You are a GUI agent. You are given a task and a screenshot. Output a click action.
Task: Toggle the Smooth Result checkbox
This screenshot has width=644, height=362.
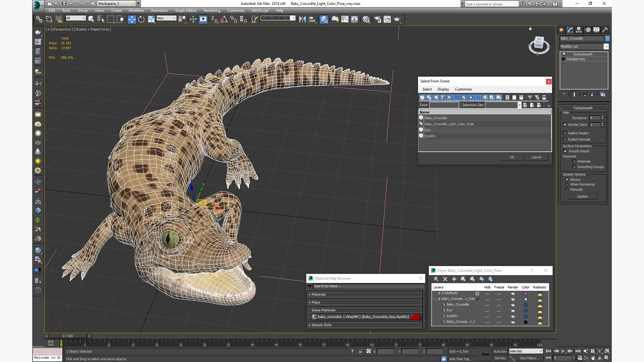pyautogui.click(x=565, y=151)
